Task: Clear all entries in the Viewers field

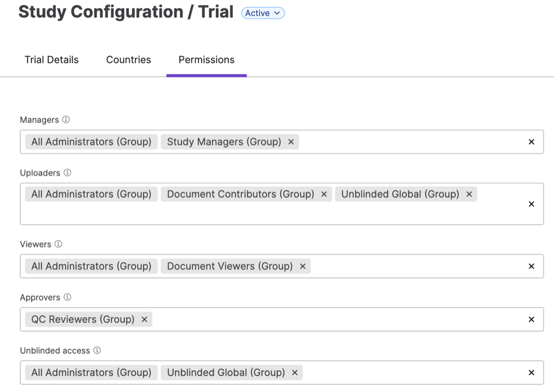Action: [531, 266]
